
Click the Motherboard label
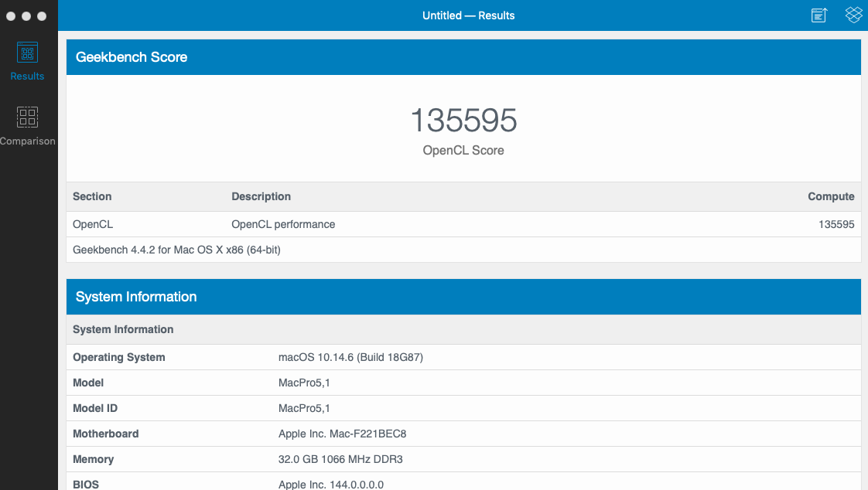click(x=106, y=434)
